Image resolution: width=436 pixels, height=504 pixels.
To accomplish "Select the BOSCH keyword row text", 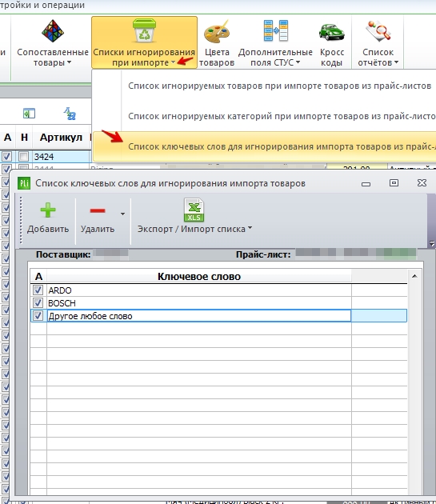I will [62, 303].
